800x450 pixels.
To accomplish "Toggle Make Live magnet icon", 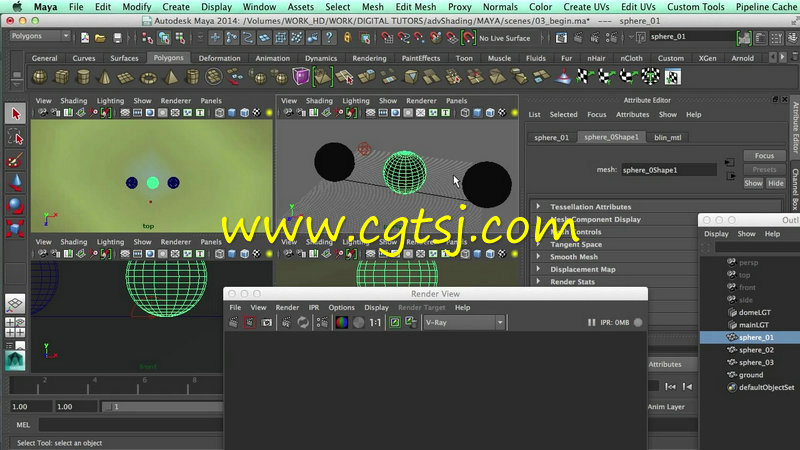I will tap(468, 38).
